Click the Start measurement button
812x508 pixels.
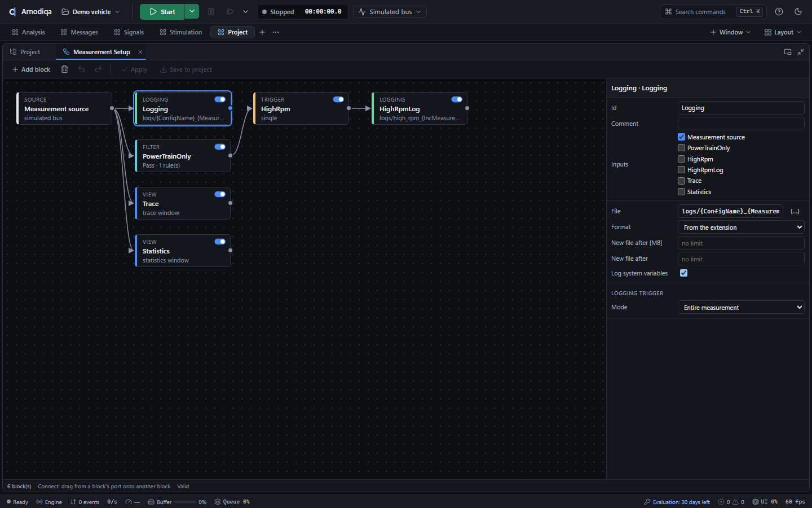click(162, 12)
